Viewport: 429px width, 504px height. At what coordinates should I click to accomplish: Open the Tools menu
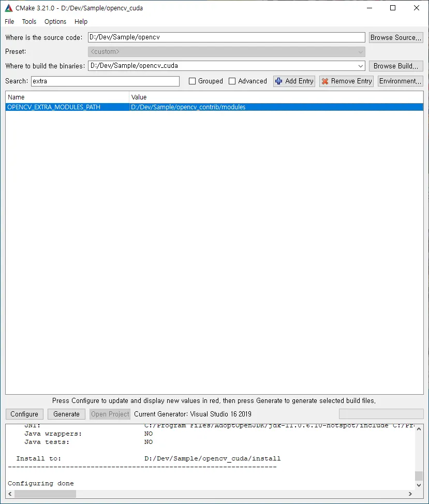pos(29,22)
